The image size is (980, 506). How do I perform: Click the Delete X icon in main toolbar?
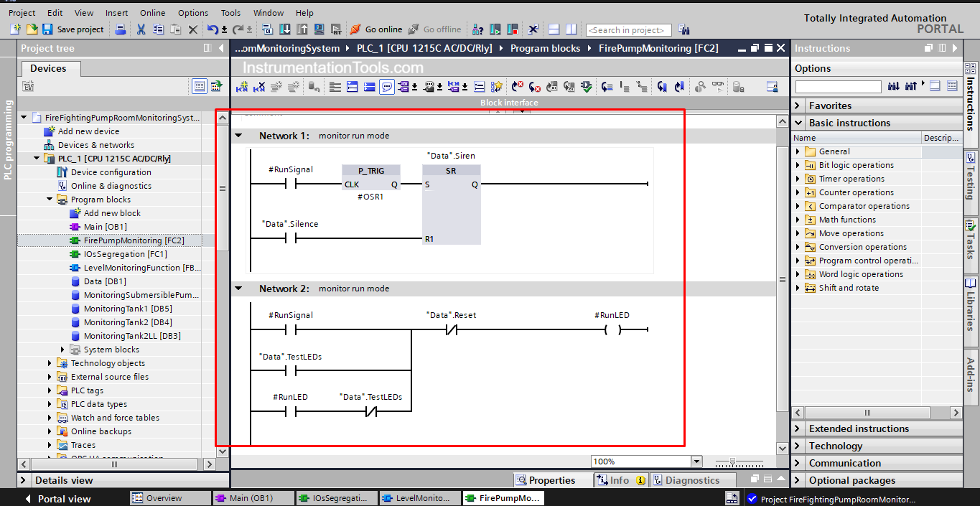(192, 29)
